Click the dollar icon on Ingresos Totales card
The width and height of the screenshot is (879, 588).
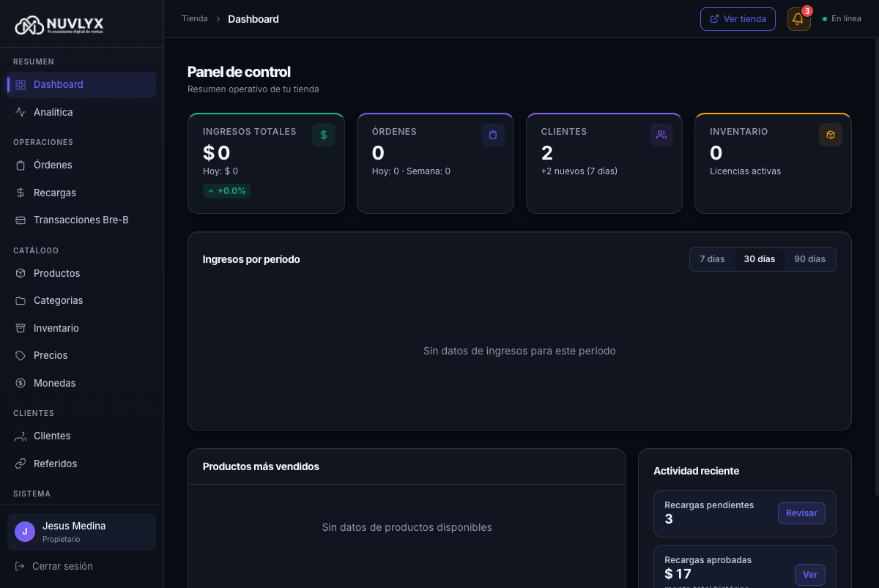(x=324, y=135)
